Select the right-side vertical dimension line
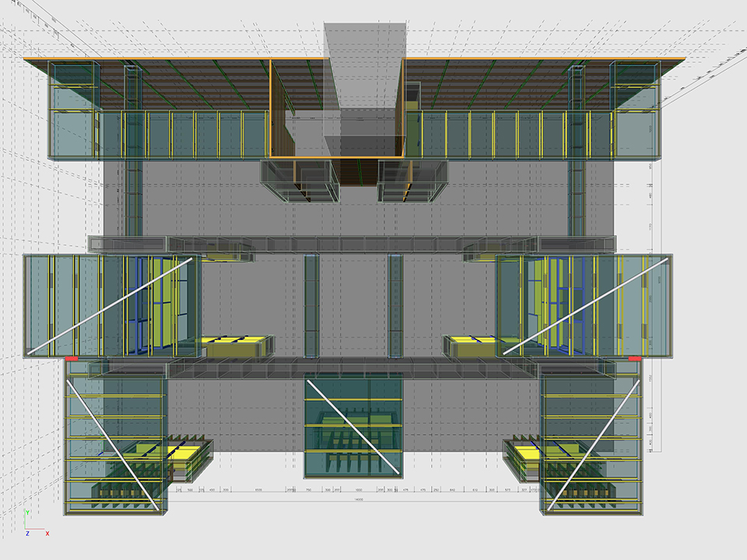 tap(660, 311)
